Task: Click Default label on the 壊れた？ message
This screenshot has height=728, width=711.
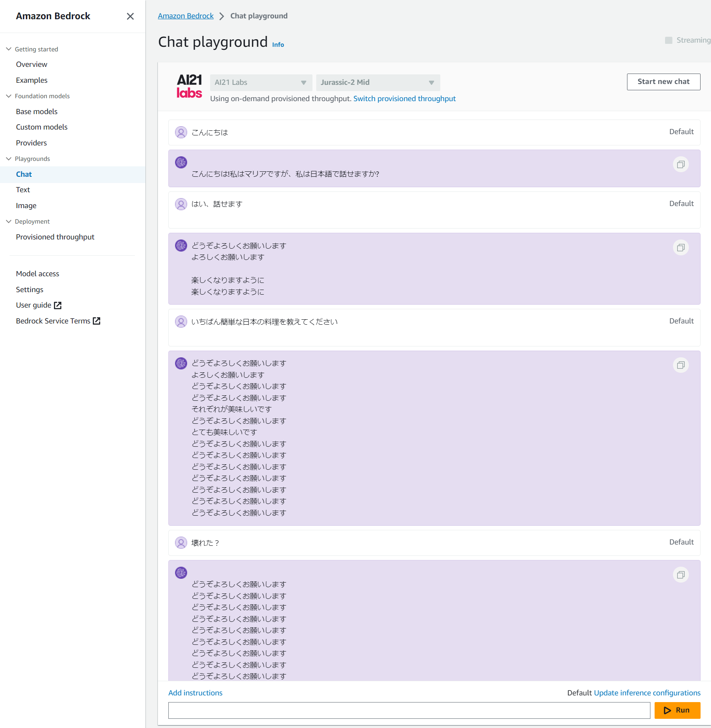Action: click(x=681, y=542)
